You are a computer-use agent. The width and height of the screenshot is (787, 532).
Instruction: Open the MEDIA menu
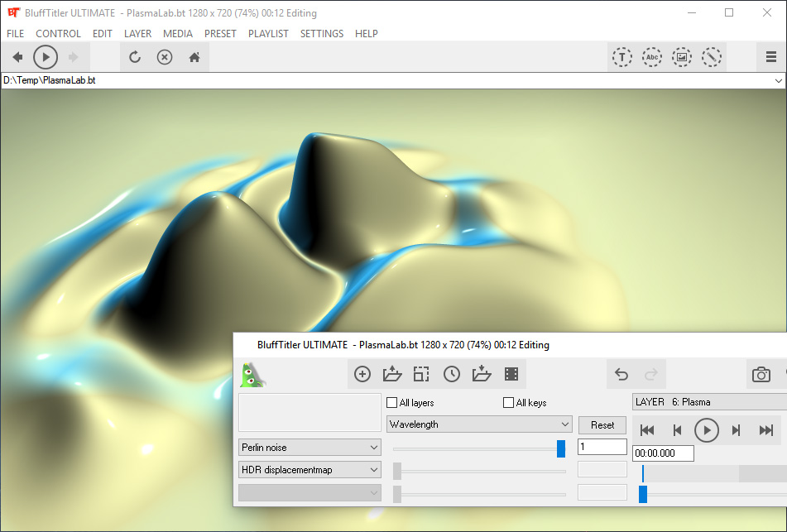click(x=178, y=34)
